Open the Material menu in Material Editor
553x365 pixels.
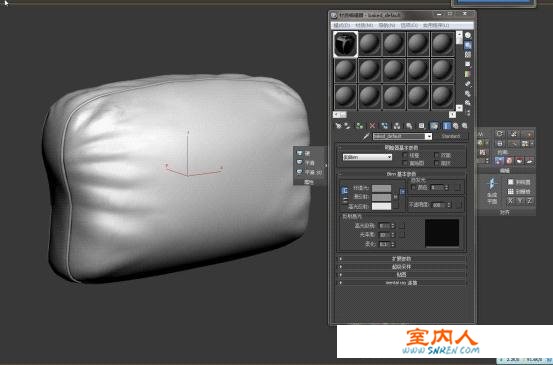point(364,25)
